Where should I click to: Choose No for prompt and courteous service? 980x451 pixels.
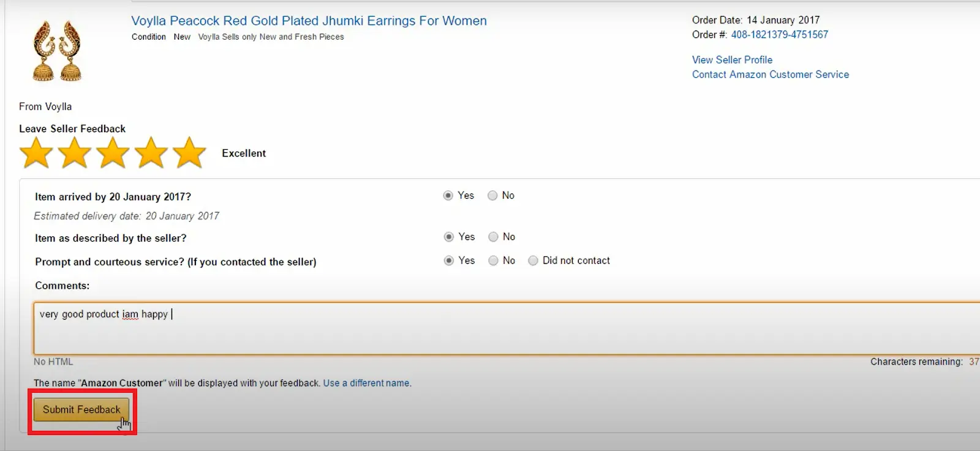pyautogui.click(x=493, y=261)
